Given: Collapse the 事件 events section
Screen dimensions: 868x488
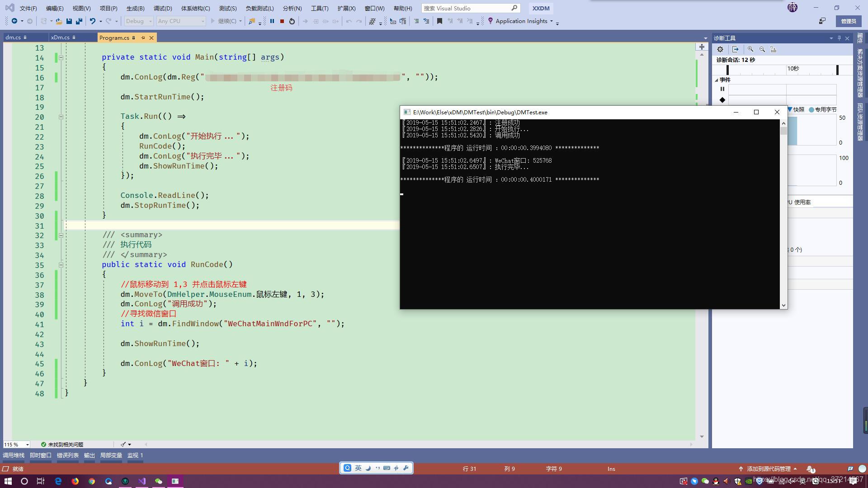Looking at the screenshot, I should pyautogui.click(x=717, y=80).
